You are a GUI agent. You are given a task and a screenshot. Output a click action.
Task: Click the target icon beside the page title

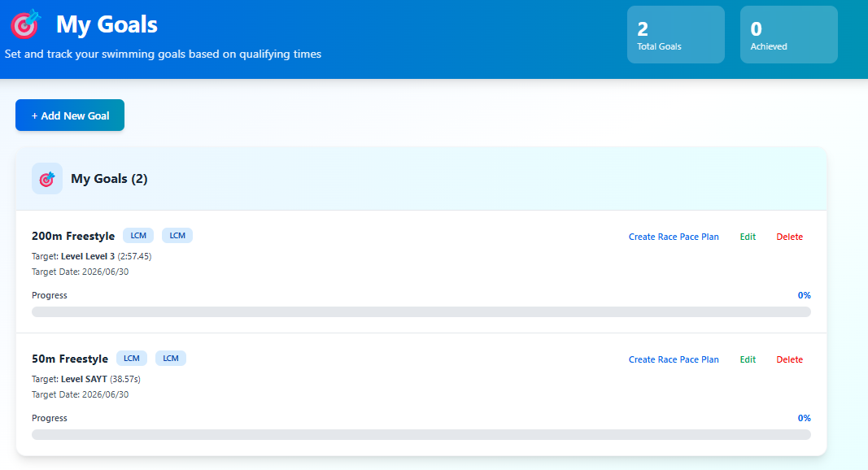click(x=25, y=24)
